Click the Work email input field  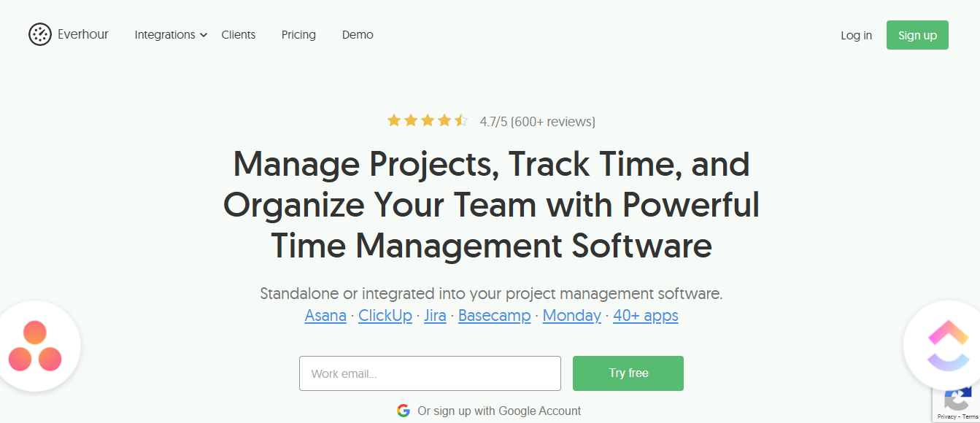(x=430, y=373)
